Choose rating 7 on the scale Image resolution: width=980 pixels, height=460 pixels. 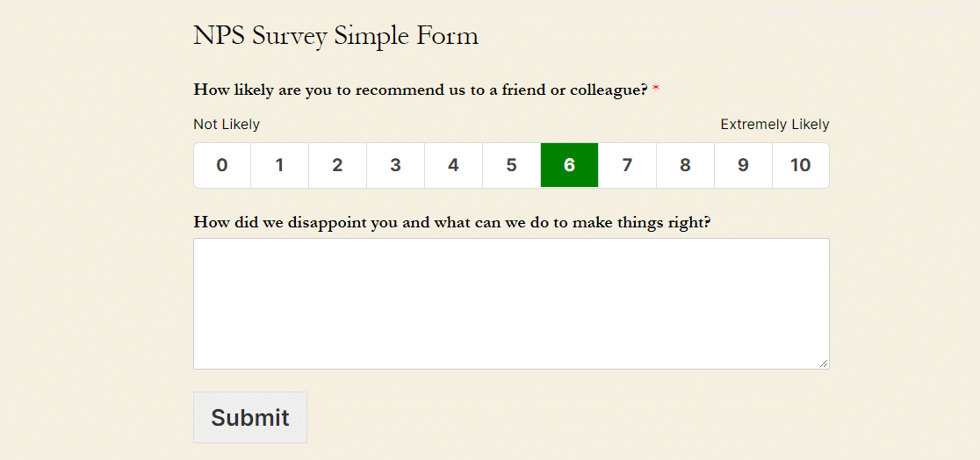(627, 165)
